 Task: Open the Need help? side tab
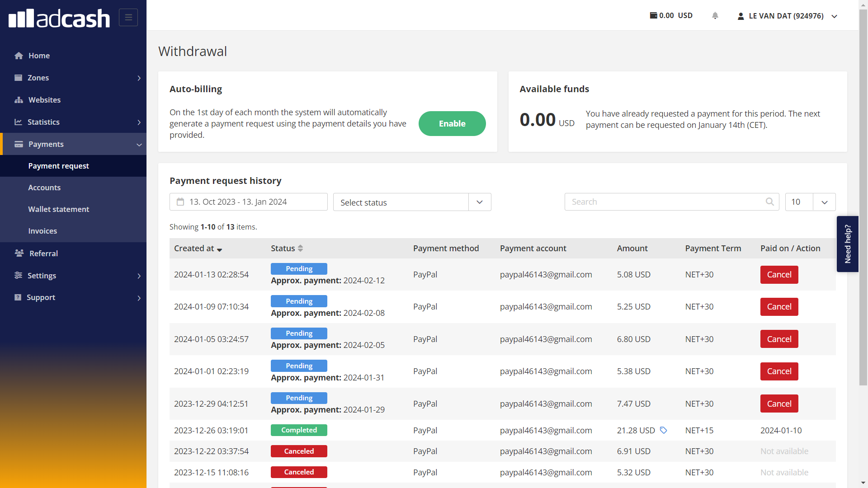[x=848, y=244]
